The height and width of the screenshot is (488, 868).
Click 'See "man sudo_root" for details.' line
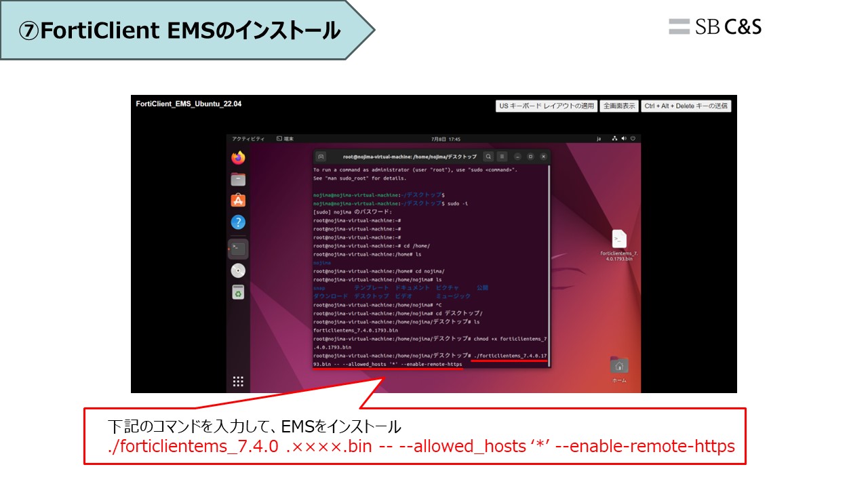click(x=360, y=178)
